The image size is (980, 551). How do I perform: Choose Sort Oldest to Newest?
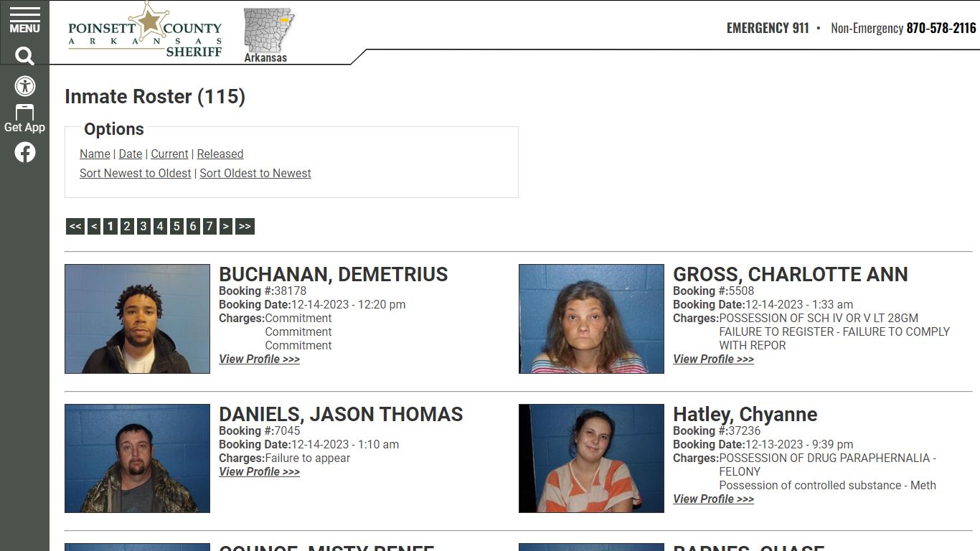point(255,173)
